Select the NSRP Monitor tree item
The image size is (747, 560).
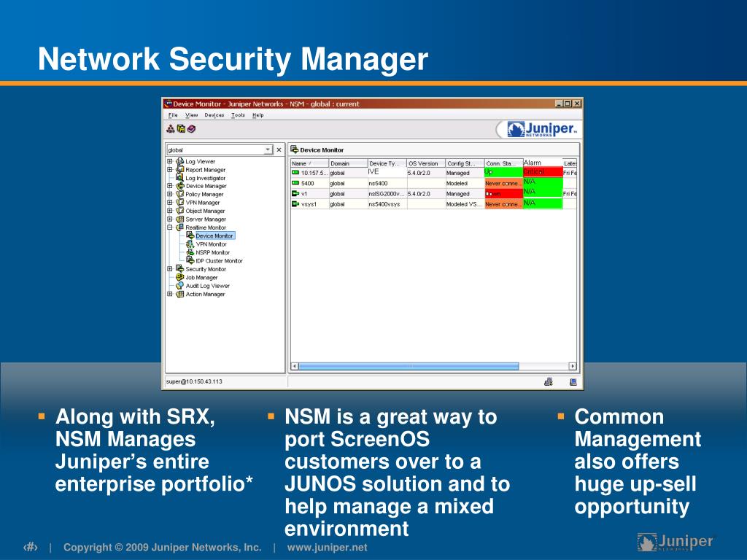tap(212, 252)
